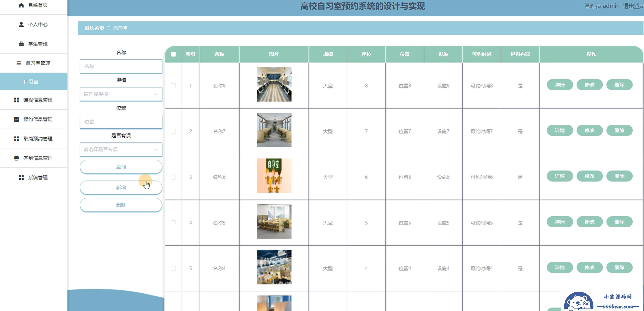Check the row checkbox for 名称4

[x=173, y=269]
